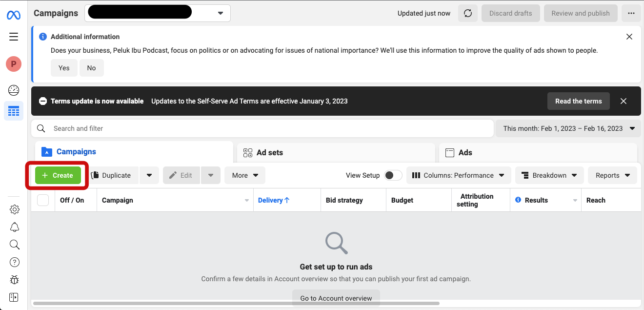Open Settings gear in sidebar

tap(15, 209)
